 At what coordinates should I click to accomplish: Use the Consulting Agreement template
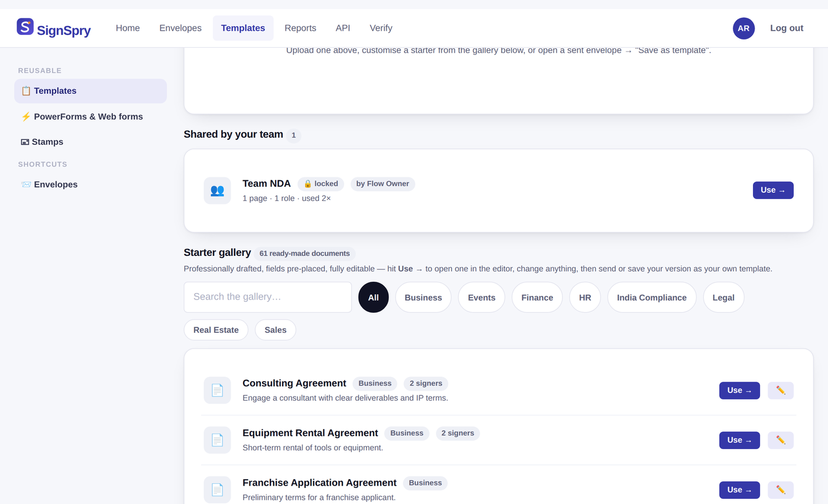[739, 391]
